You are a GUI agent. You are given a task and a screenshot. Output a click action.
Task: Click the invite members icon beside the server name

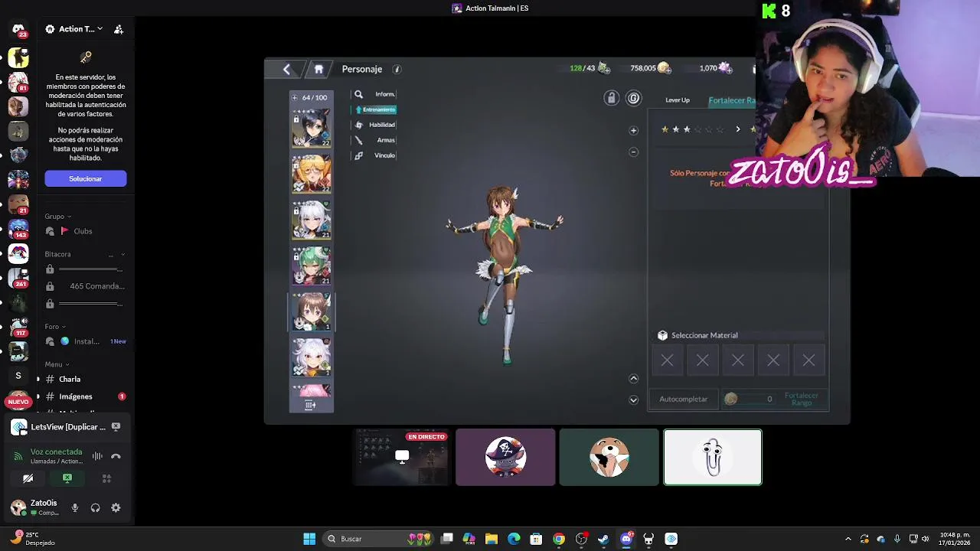pyautogui.click(x=119, y=29)
